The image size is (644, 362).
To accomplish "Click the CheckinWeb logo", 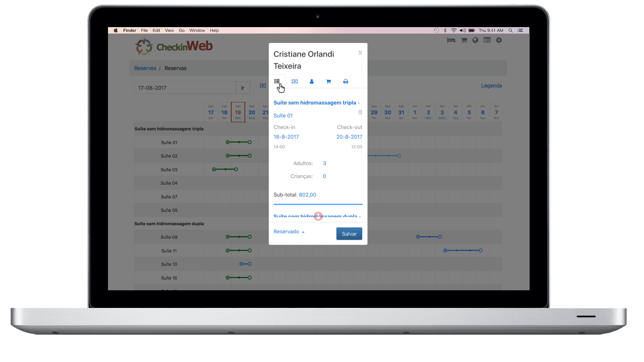I will (174, 46).
